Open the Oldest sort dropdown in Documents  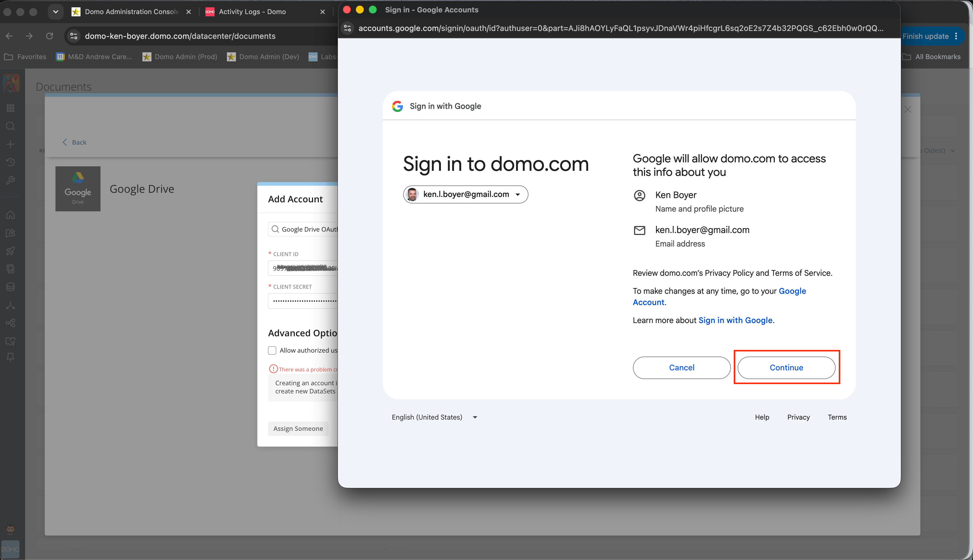pyautogui.click(x=937, y=150)
